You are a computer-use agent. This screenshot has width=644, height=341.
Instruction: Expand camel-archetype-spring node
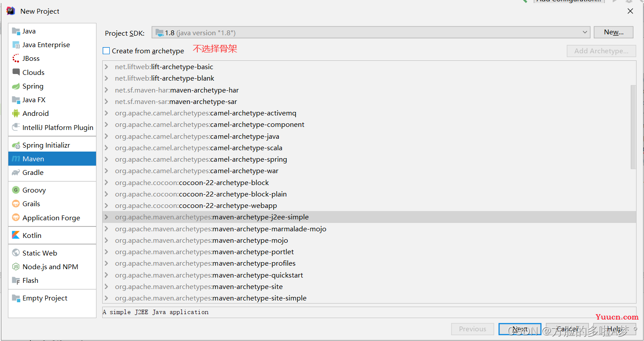[x=106, y=159]
